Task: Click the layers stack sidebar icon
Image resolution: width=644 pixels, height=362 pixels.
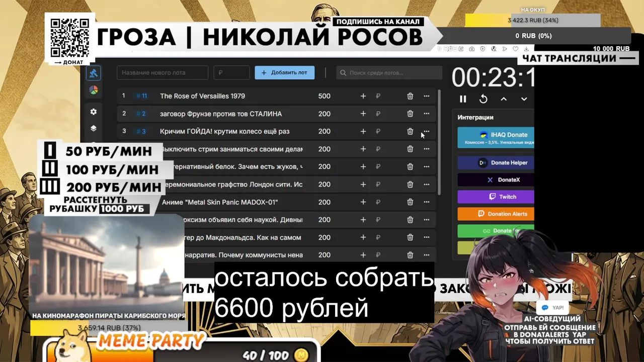Action: [x=94, y=128]
